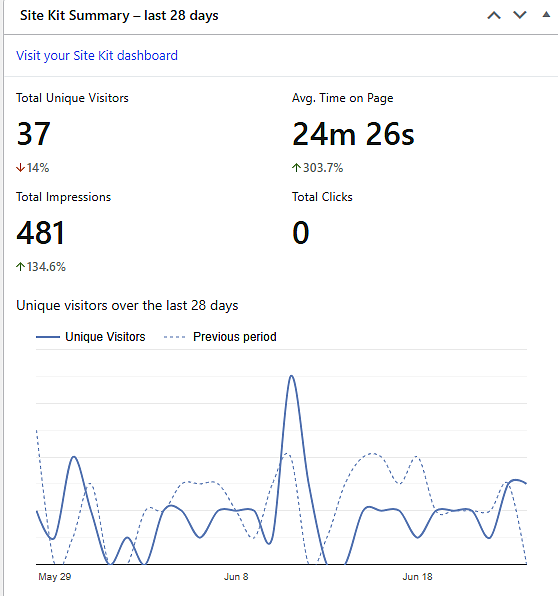Select the Total Clicks value 0
The height and width of the screenshot is (596, 558).
tap(301, 233)
